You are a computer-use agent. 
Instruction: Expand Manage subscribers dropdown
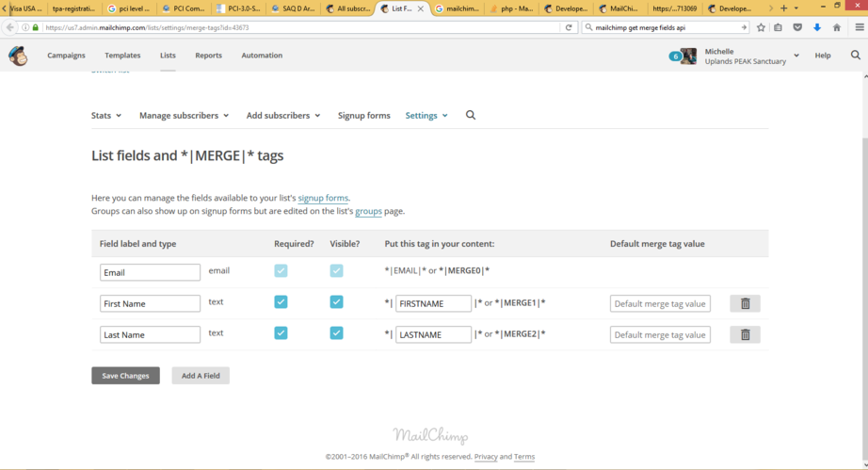[185, 115]
